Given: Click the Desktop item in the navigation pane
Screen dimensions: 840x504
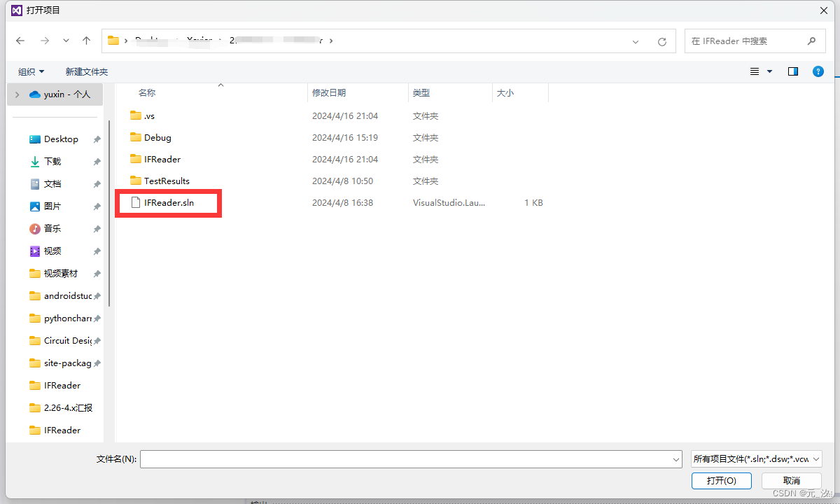Looking at the screenshot, I should click(59, 139).
